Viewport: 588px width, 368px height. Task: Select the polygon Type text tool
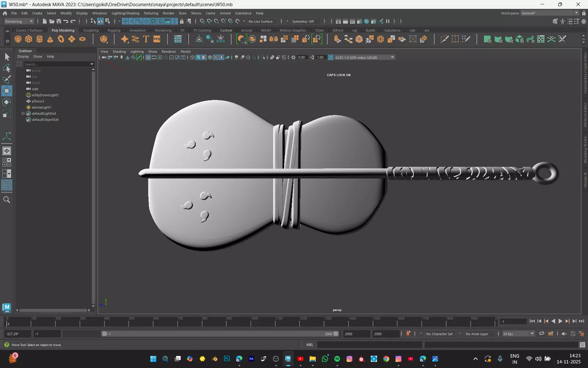(x=146, y=39)
